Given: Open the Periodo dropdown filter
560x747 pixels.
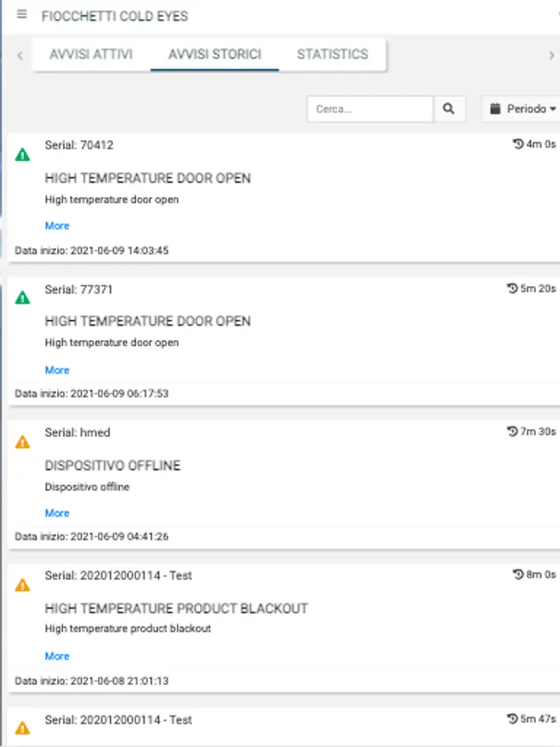Looking at the screenshot, I should (x=522, y=109).
